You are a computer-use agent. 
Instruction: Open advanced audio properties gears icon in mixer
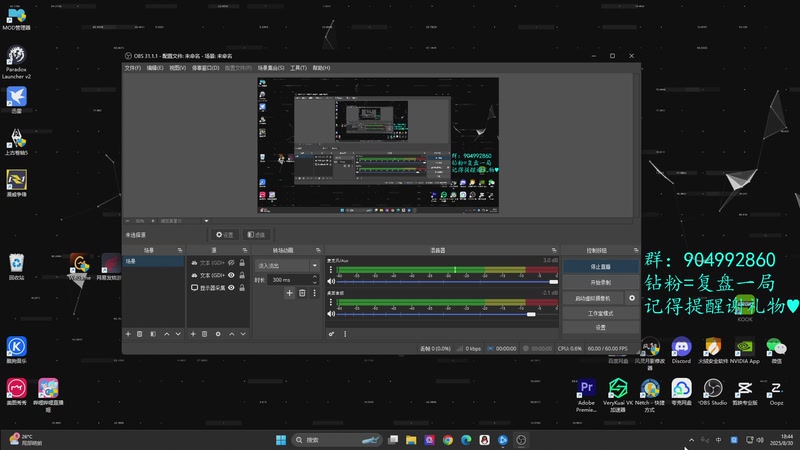tap(332, 334)
